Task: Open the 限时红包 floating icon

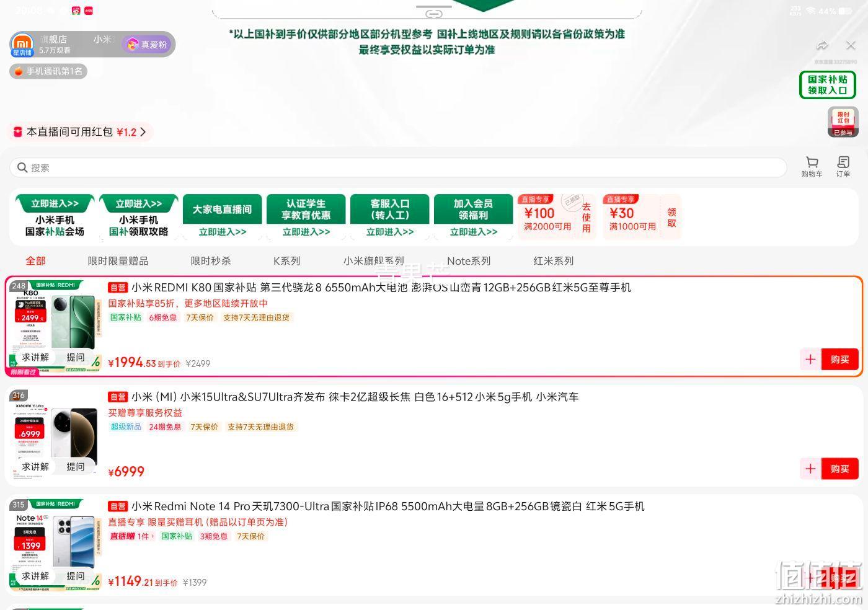Action: 843,122
